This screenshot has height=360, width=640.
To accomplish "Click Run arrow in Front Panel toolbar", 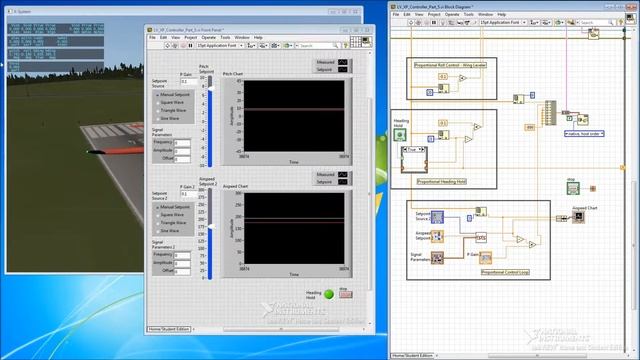I will 167,46.
